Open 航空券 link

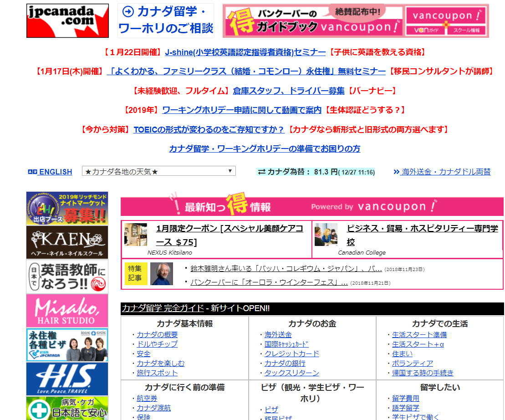[x=147, y=399]
